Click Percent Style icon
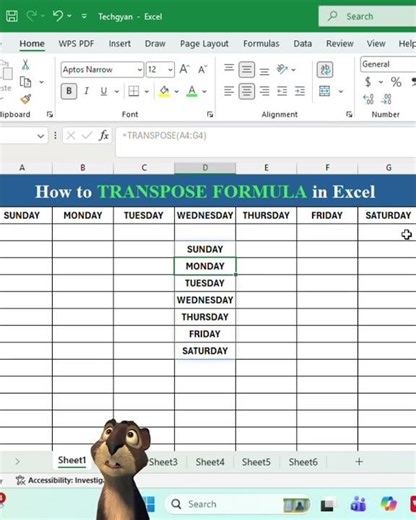This screenshot has height=520, width=416. [396, 82]
